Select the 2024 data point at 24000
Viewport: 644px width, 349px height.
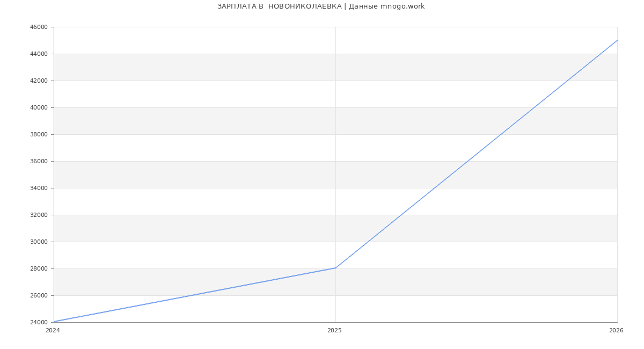point(54,322)
